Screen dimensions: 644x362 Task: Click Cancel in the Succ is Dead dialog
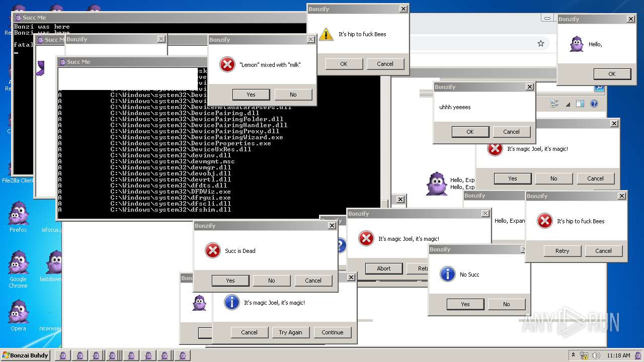point(313,281)
